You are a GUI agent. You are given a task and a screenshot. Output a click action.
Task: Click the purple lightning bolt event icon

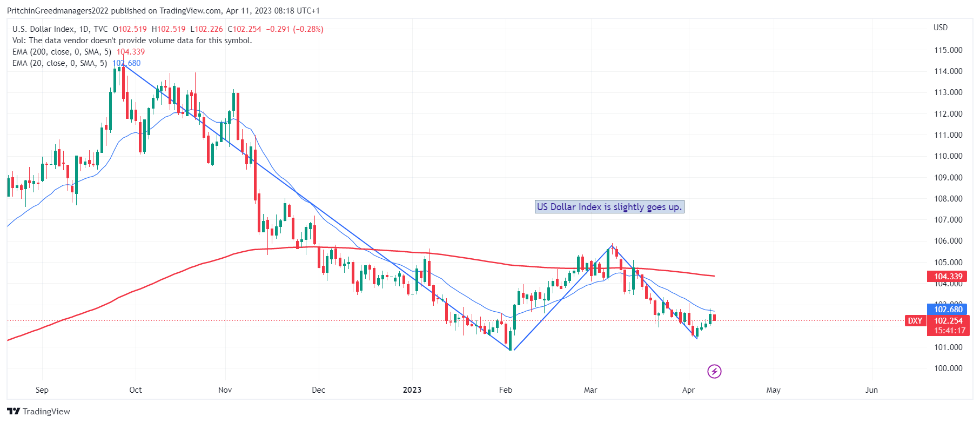(x=714, y=371)
